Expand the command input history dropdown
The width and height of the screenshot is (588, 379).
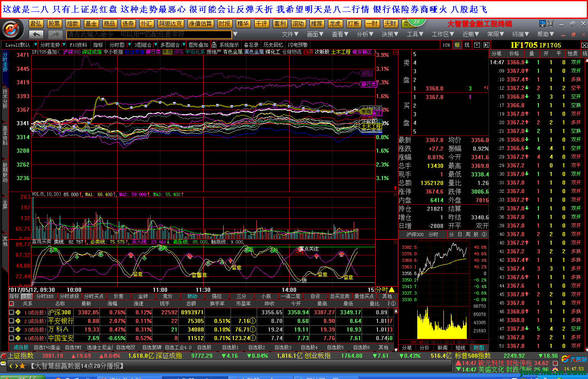pyautogui.click(x=235, y=34)
